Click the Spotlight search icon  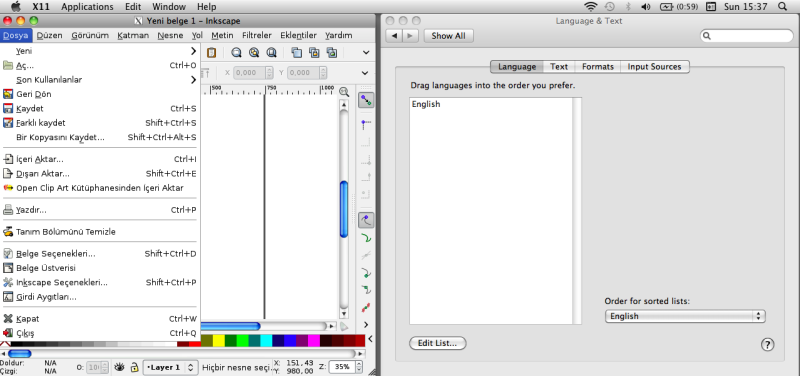click(783, 7)
